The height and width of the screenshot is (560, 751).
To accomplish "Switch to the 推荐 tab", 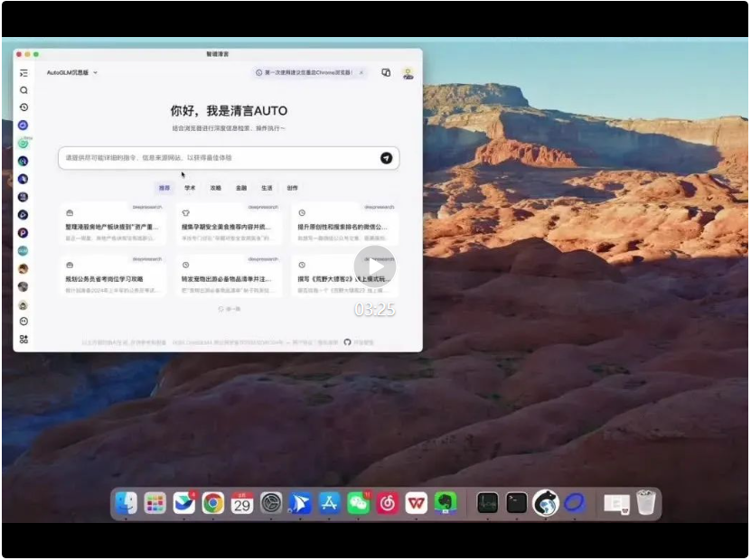I will pos(164,188).
